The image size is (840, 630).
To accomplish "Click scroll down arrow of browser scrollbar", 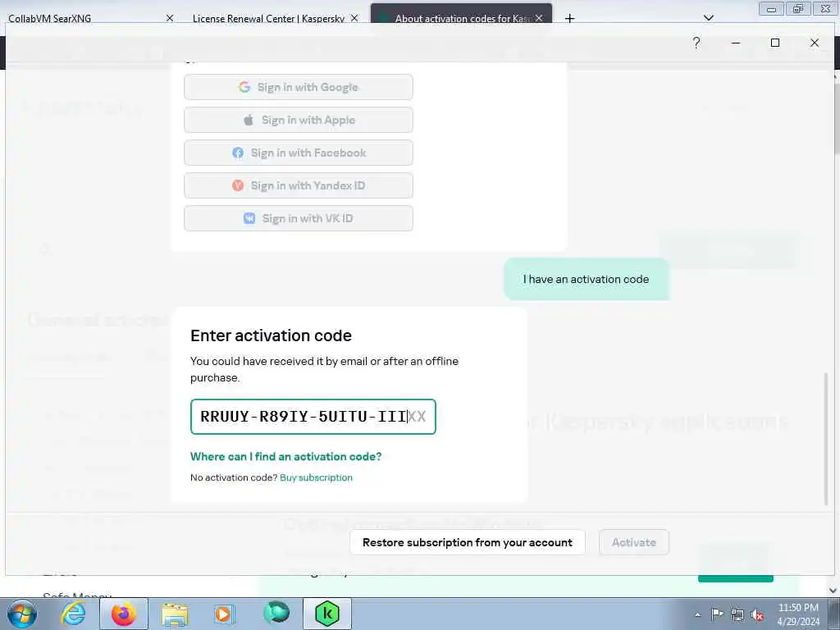I will point(833,591).
